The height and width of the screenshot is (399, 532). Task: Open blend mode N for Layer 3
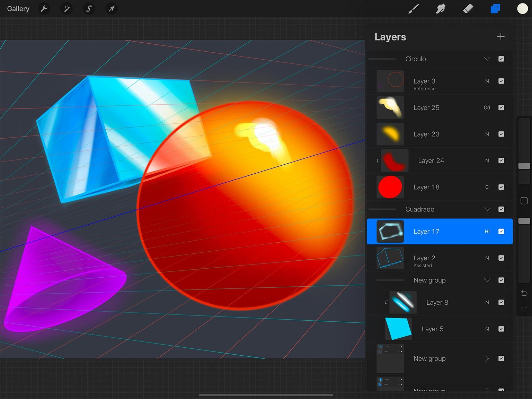coord(487,81)
